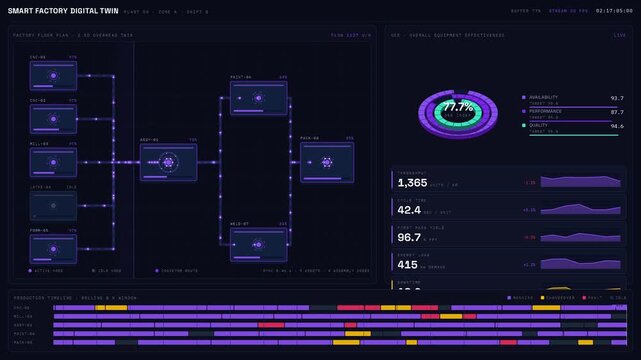
Task: Click the Throughput sparkline chart
Action: [x=580, y=181]
